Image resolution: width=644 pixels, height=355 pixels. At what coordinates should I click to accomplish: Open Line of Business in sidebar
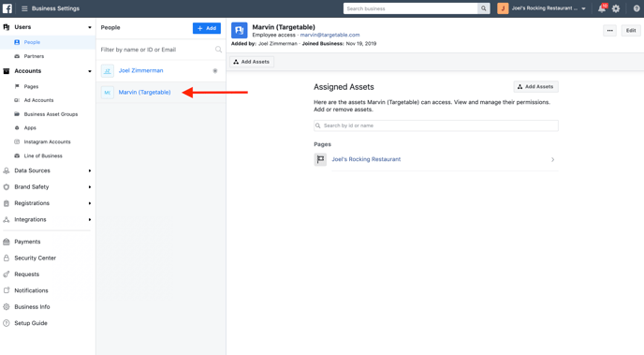pos(43,155)
